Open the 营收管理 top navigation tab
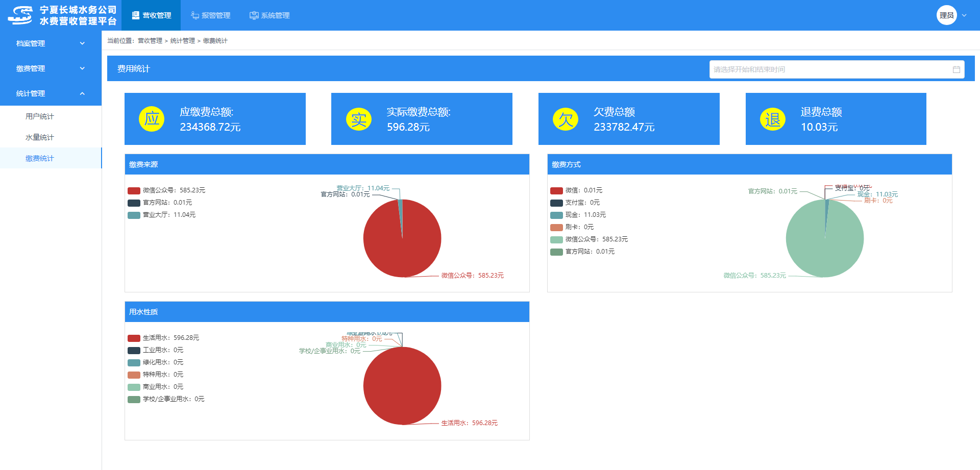 (x=152, y=15)
